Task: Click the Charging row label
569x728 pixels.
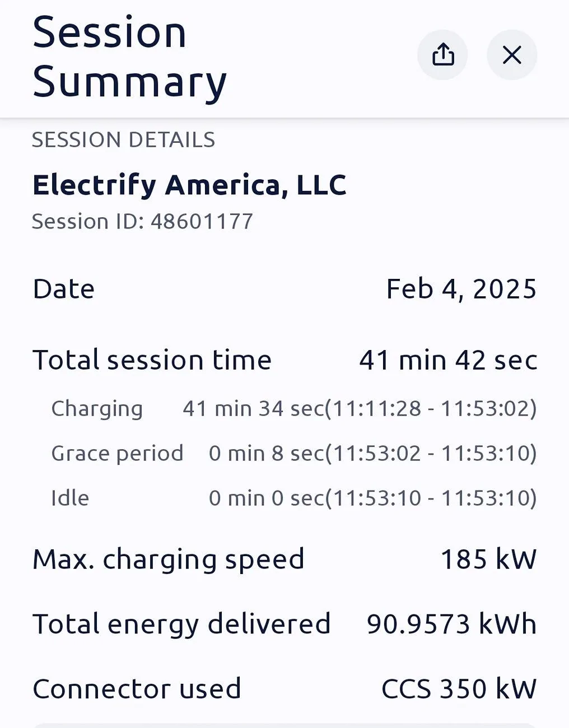Action: (97, 409)
